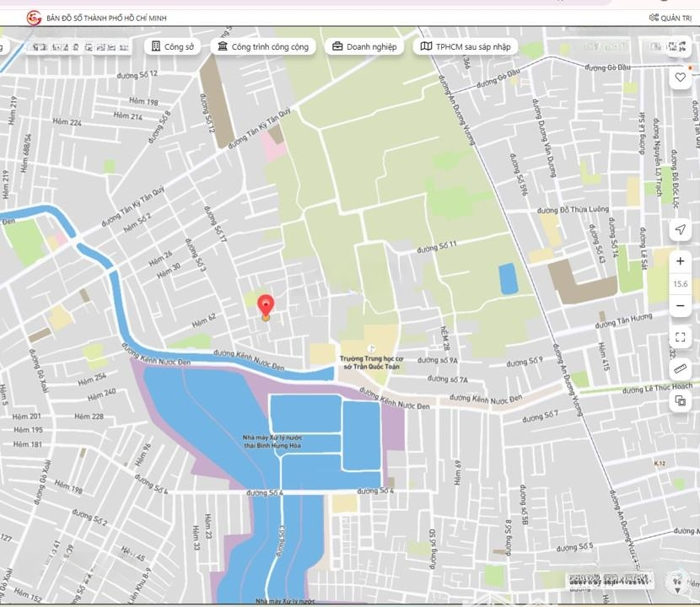Screen dimensions: 700x607
Task: Click the Bản đồ số TPHCM title
Action: pos(118,18)
